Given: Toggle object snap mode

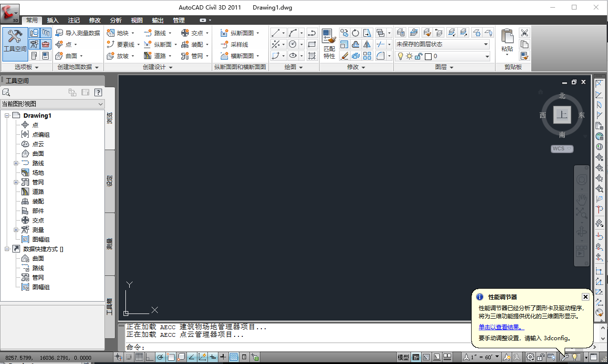Looking at the screenshot, I should click(170, 357).
